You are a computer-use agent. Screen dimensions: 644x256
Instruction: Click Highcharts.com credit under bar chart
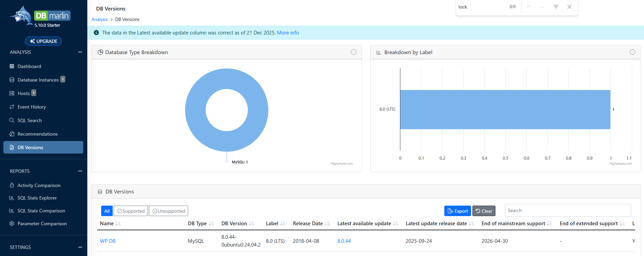(621, 164)
